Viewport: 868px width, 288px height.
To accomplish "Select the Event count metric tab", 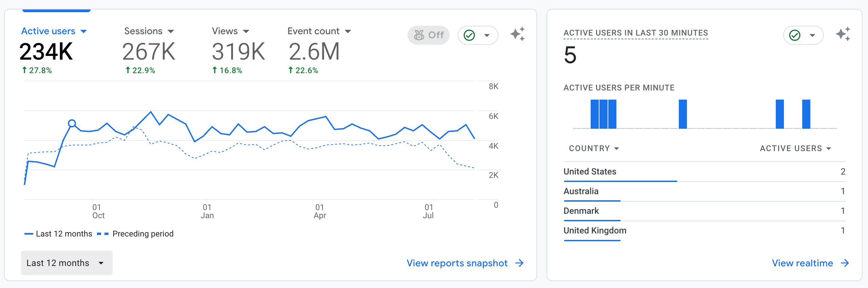I will click(313, 31).
